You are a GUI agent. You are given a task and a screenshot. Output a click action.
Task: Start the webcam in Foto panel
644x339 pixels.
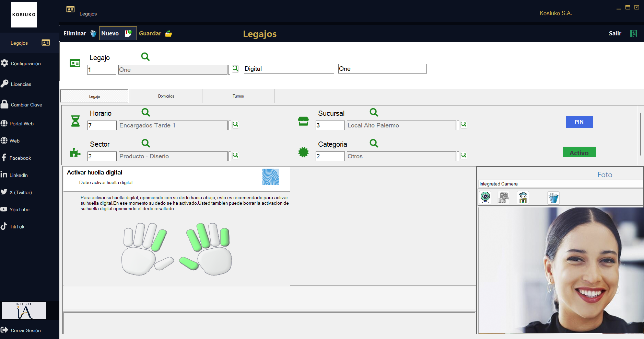point(485,197)
